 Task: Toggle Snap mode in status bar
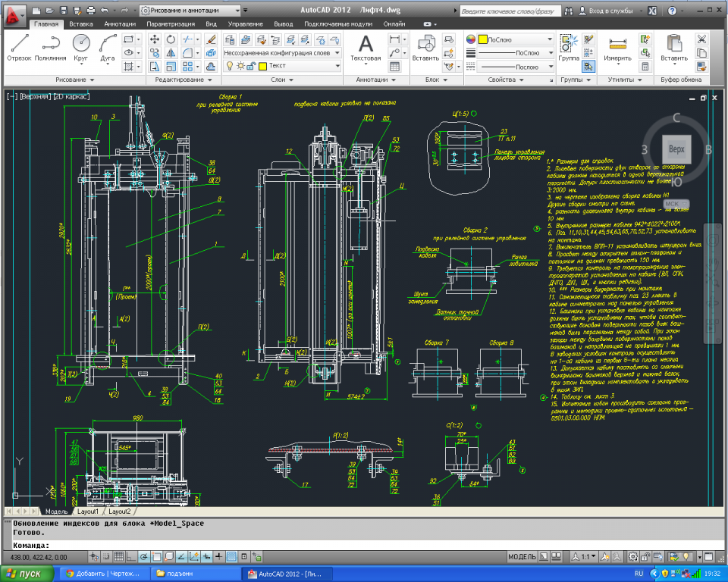pos(106,556)
